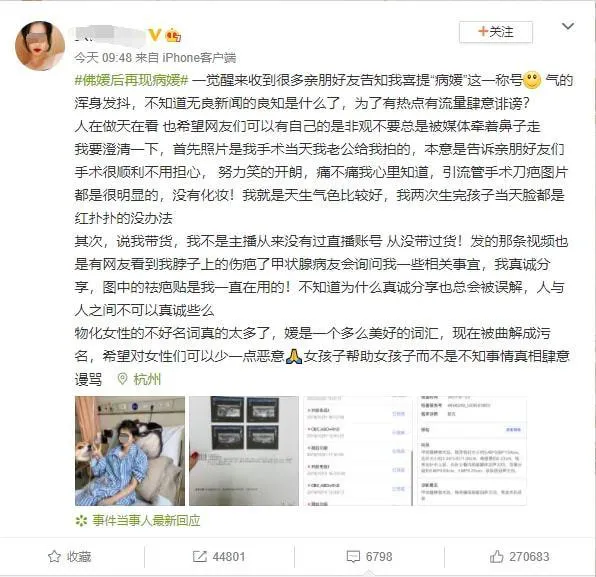Open the ultrasound scans photo thumbnail
The height and width of the screenshot is (577, 596).
coord(244,451)
